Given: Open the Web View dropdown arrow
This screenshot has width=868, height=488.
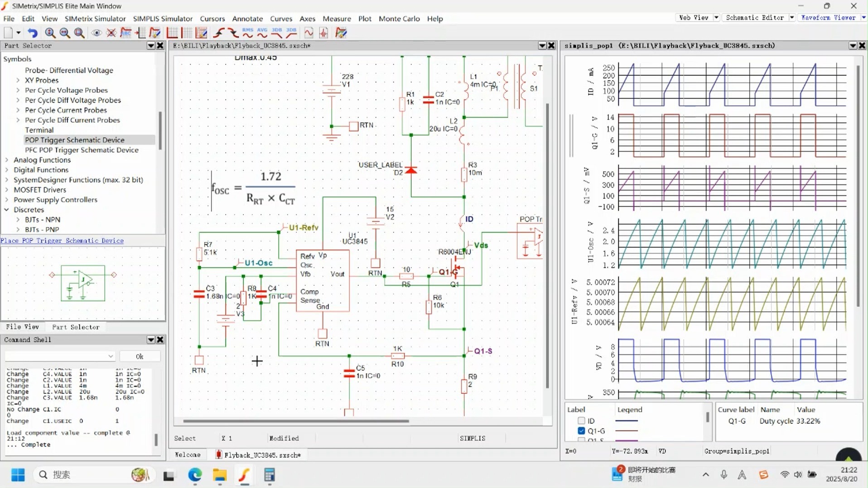Looking at the screenshot, I should pos(716,18).
